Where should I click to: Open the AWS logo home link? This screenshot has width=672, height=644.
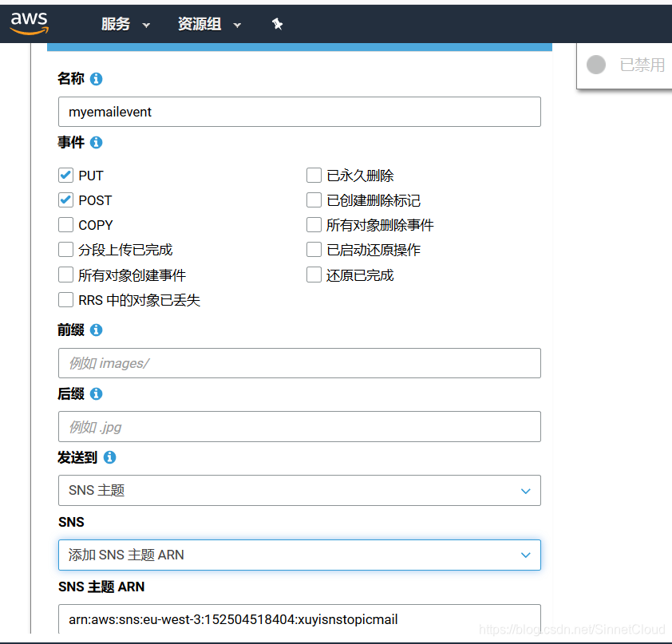[x=30, y=23]
